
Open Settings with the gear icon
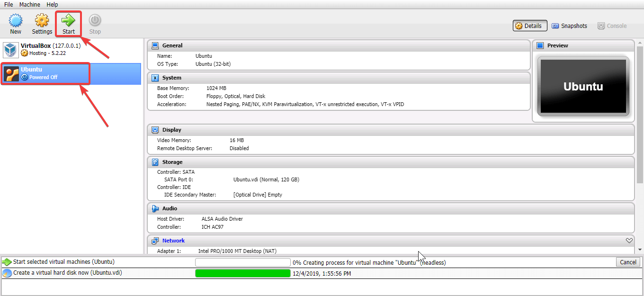(x=42, y=20)
